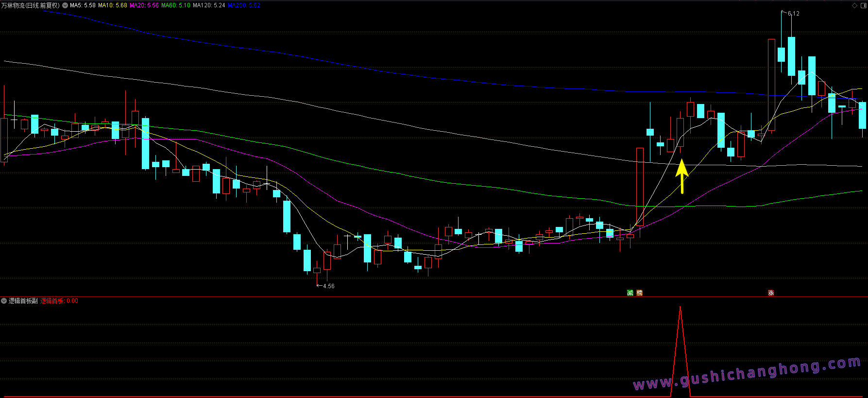
Task: Select the green MA60 moving average label
Action: (175, 5)
